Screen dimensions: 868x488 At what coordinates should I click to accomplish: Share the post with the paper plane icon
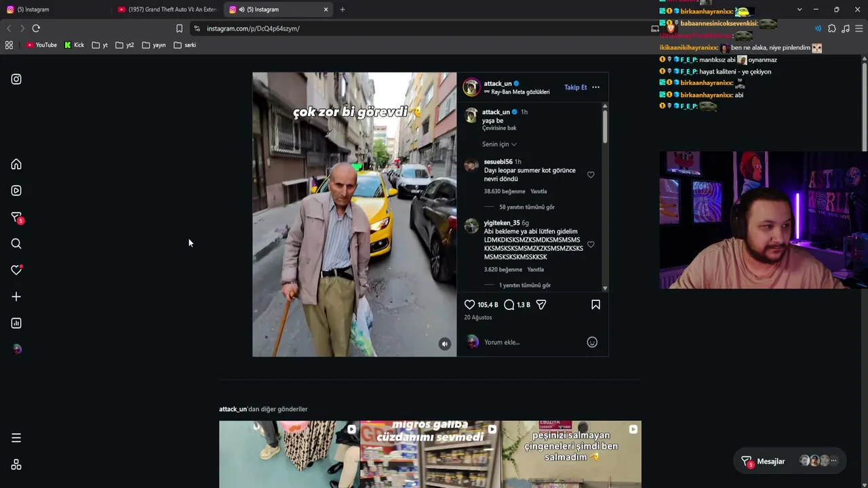[x=541, y=305]
